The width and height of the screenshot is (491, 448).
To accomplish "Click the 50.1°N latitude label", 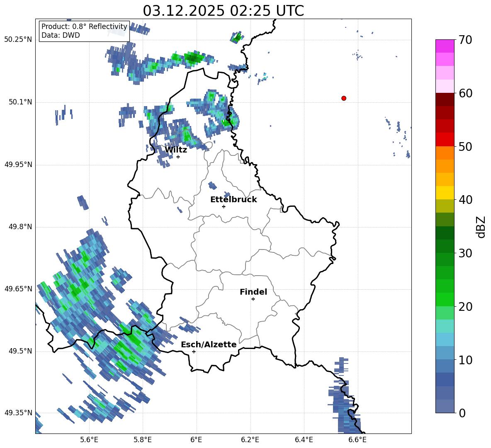I will (x=20, y=102).
